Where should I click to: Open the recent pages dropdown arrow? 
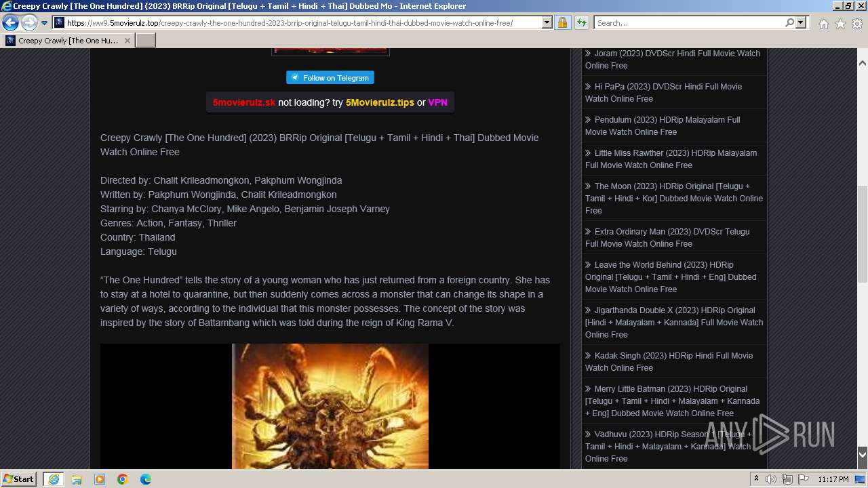click(x=44, y=23)
